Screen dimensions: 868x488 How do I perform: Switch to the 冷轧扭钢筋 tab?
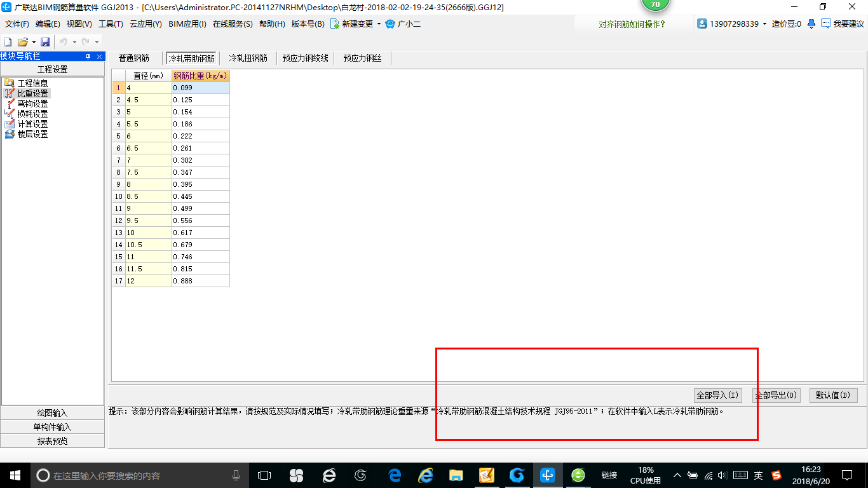(x=248, y=58)
